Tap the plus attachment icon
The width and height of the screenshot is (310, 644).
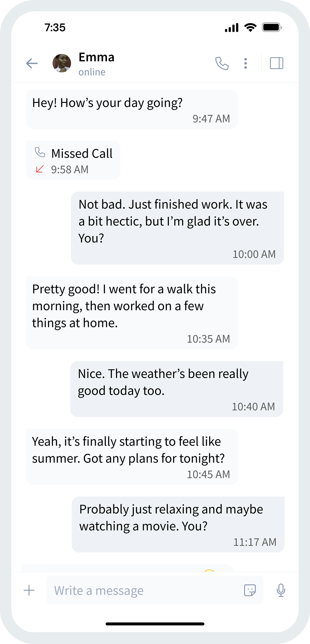pos(29,590)
